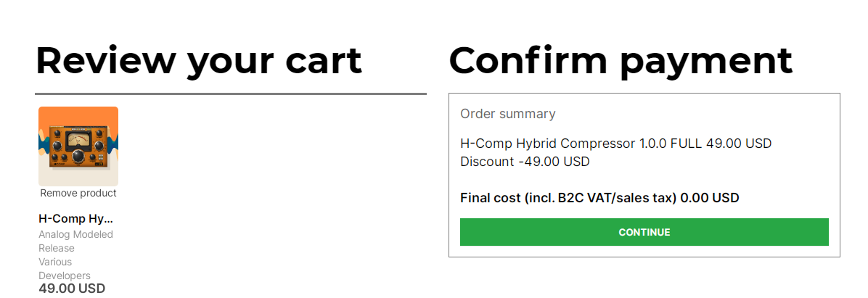Screen dimensions: 868x298
Task: Click the Remove product link
Action: (78, 193)
